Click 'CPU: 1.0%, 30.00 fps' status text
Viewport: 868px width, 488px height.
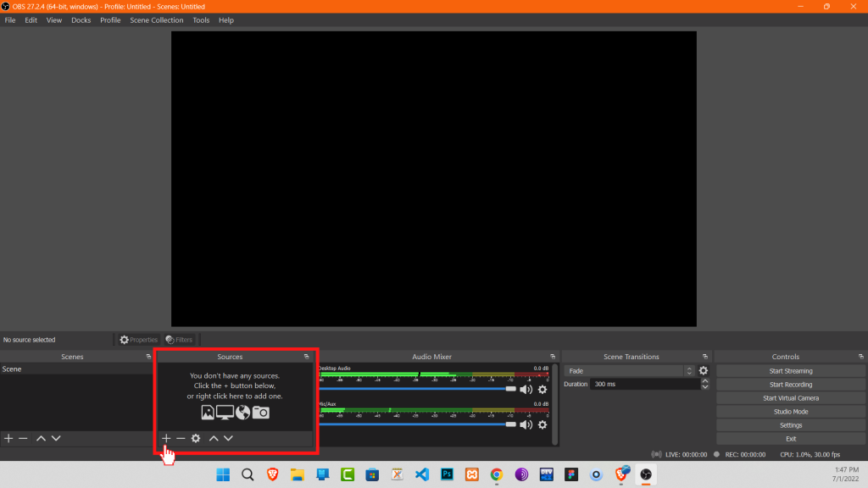point(810,455)
